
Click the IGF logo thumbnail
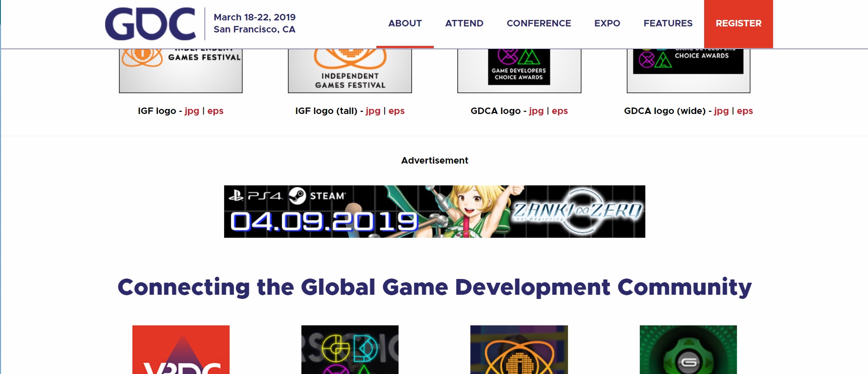pos(181,70)
